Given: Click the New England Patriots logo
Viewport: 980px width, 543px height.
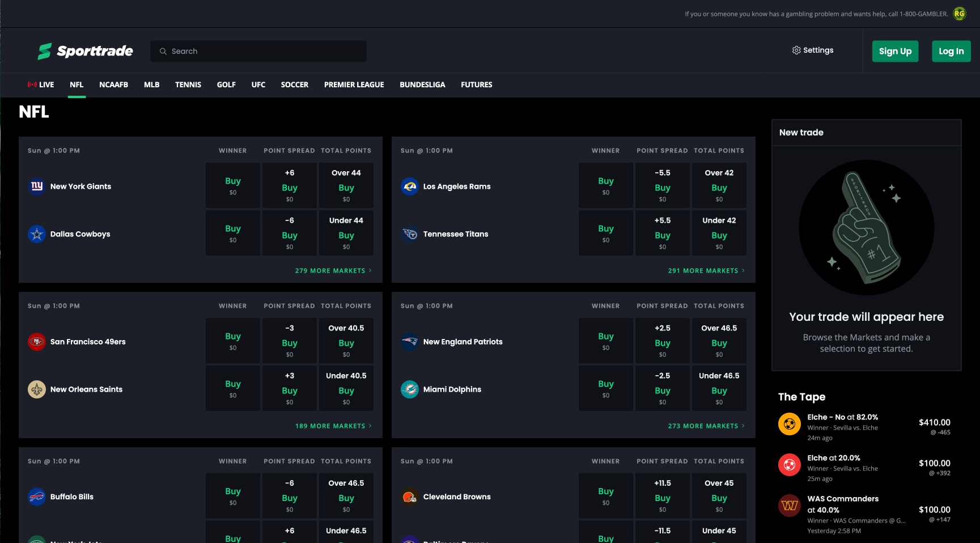Looking at the screenshot, I should [x=410, y=341].
